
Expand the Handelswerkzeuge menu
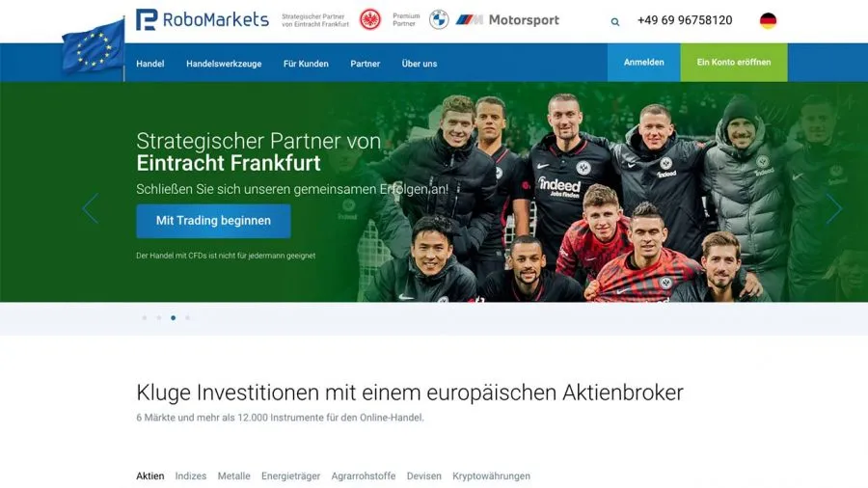[224, 64]
